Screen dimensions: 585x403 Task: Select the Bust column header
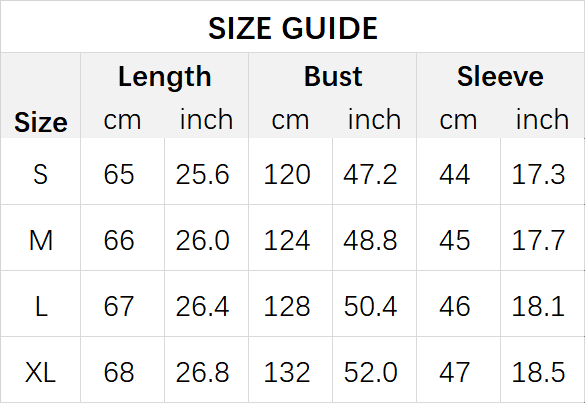pyautogui.click(x=333, y=76)
